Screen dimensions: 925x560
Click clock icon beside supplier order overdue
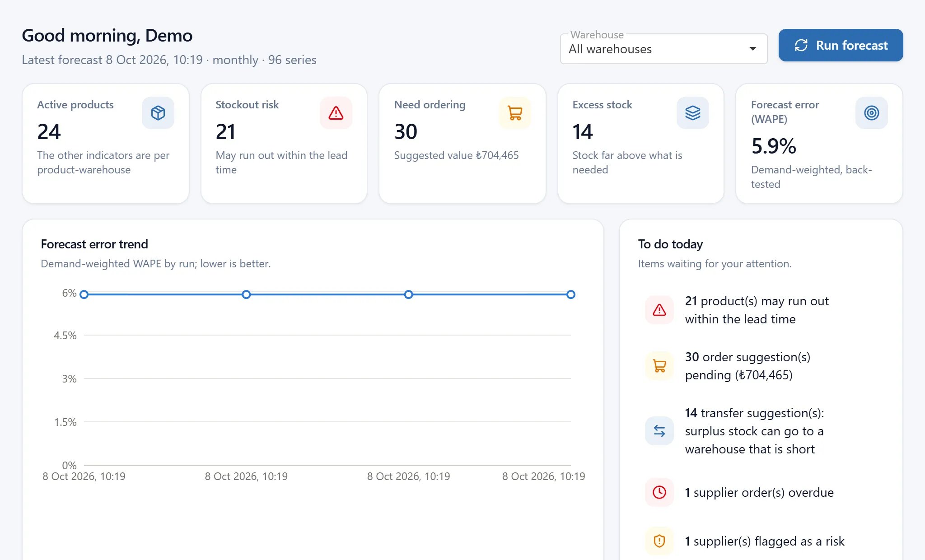pyautogui.click(x=659, y=492)
